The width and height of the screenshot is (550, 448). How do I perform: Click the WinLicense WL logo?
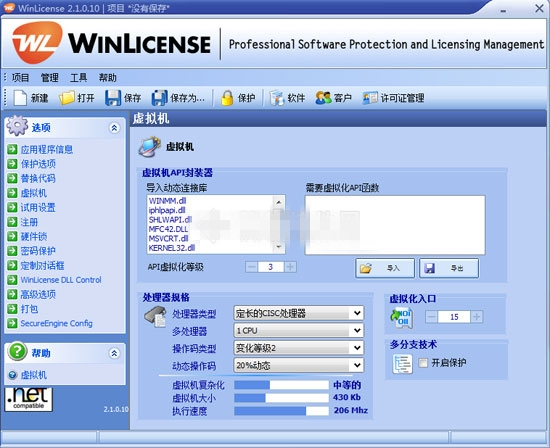37,42
